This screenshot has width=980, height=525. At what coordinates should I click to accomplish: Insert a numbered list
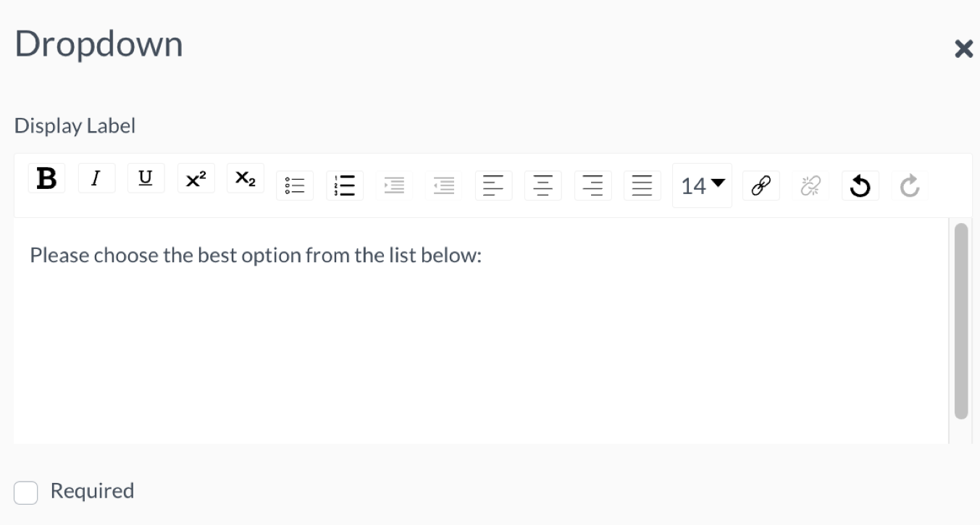coord(345,185)
